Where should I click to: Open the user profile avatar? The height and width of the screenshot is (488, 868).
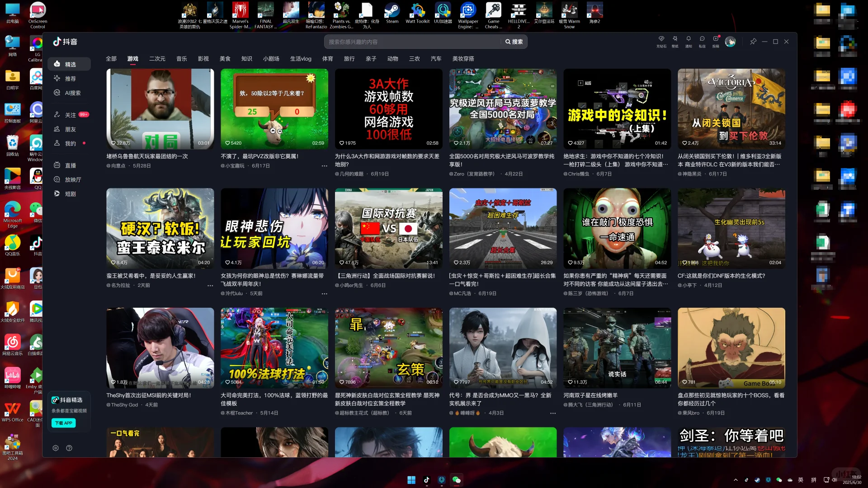pyautogui.click(x=730, y=42)
